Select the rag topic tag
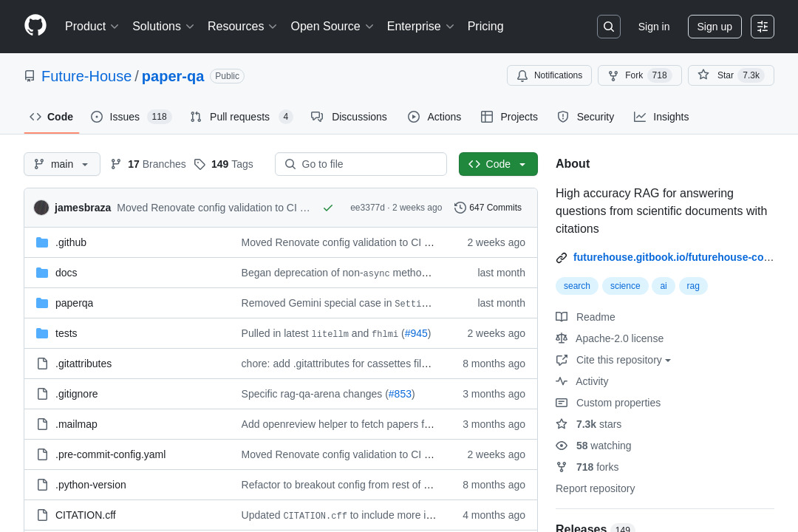 (x=692, y=286)
